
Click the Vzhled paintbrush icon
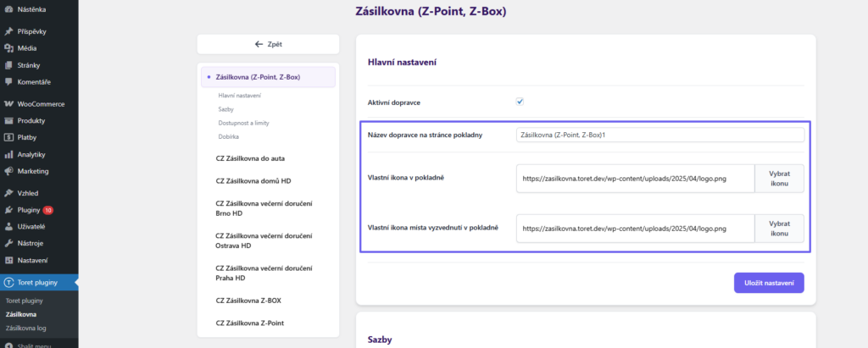coord(8,193)
